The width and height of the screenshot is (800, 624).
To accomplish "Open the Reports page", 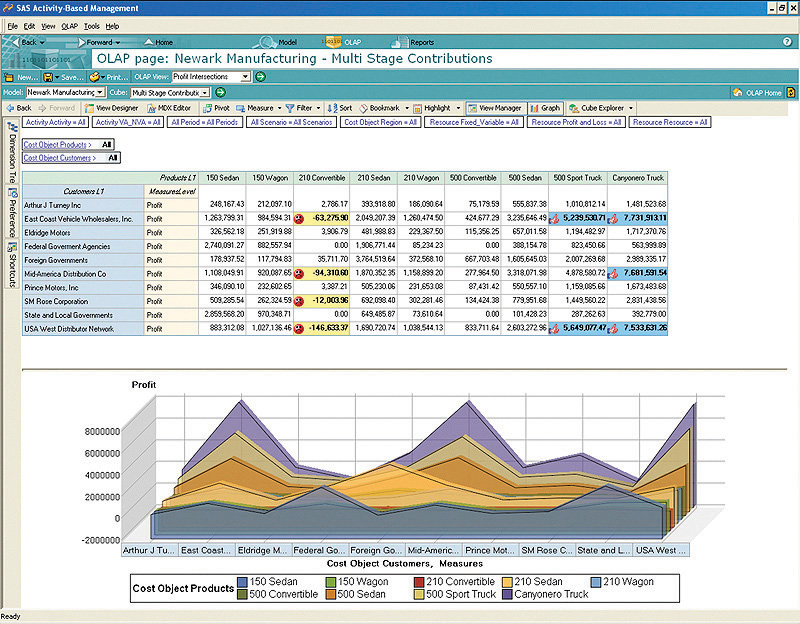I will (413, 42).
